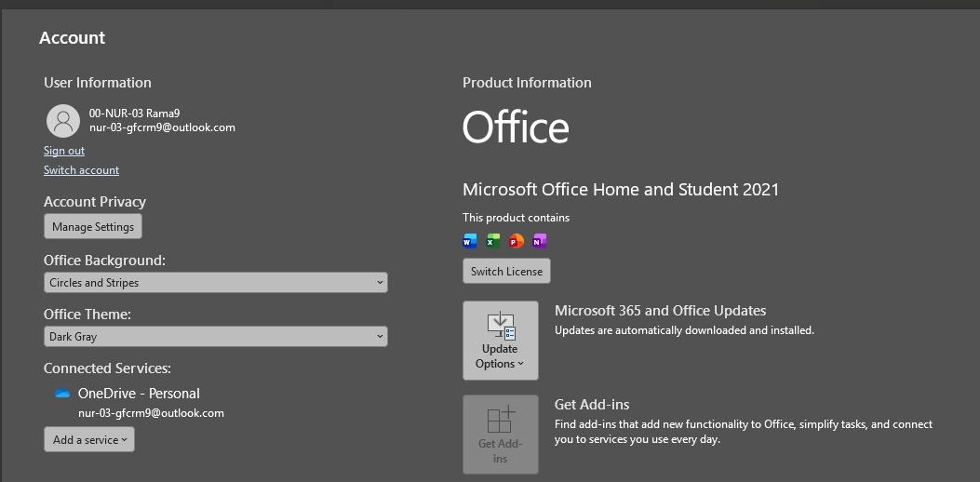Click the Microsoft 365 and Office Updates heading
The width and height of the screenshot is (980, 482).
(x=660, y=311)
